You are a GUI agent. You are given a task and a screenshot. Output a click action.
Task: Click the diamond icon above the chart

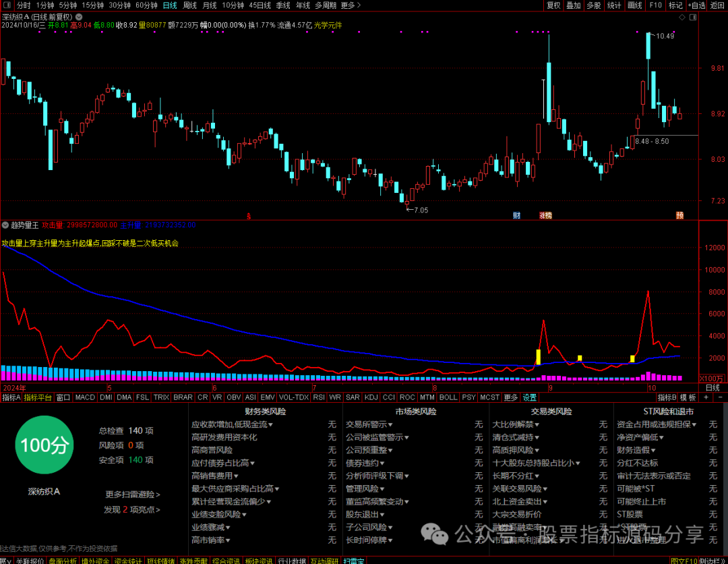(x=682, y=17)
